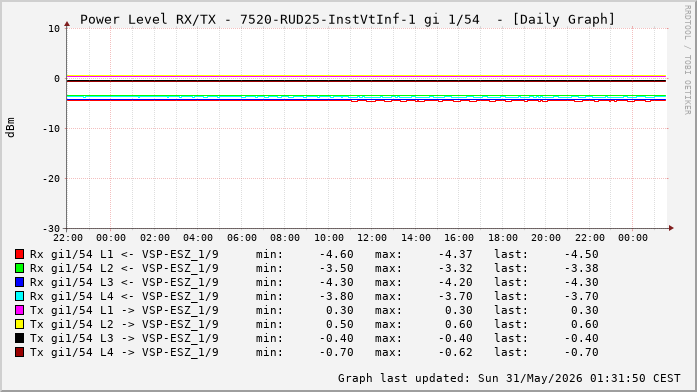
Task: Click the 12:00 time axis label
Action: point(372,238)
